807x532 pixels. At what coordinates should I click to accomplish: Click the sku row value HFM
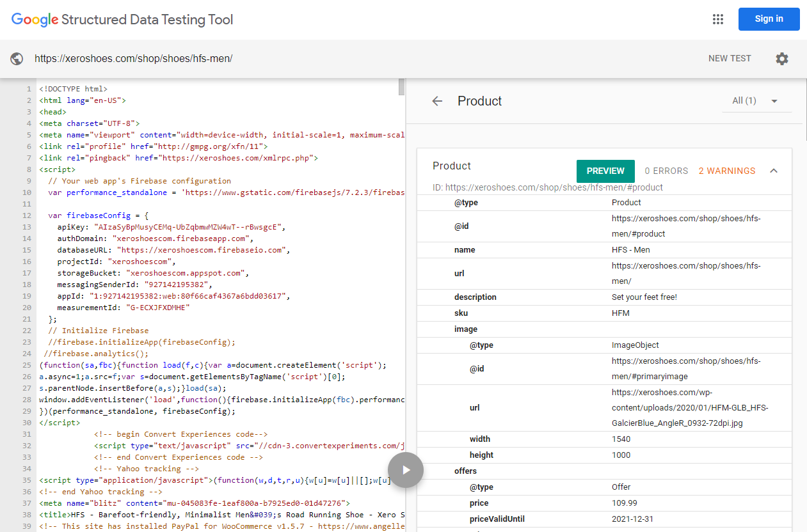coord(621,313)
